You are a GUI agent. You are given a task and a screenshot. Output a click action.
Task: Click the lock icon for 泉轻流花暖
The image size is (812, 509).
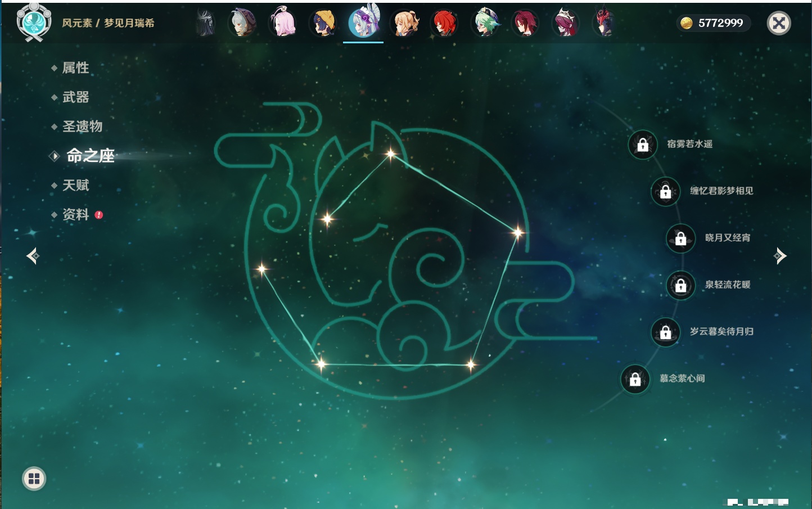click(x=681, y=285)
